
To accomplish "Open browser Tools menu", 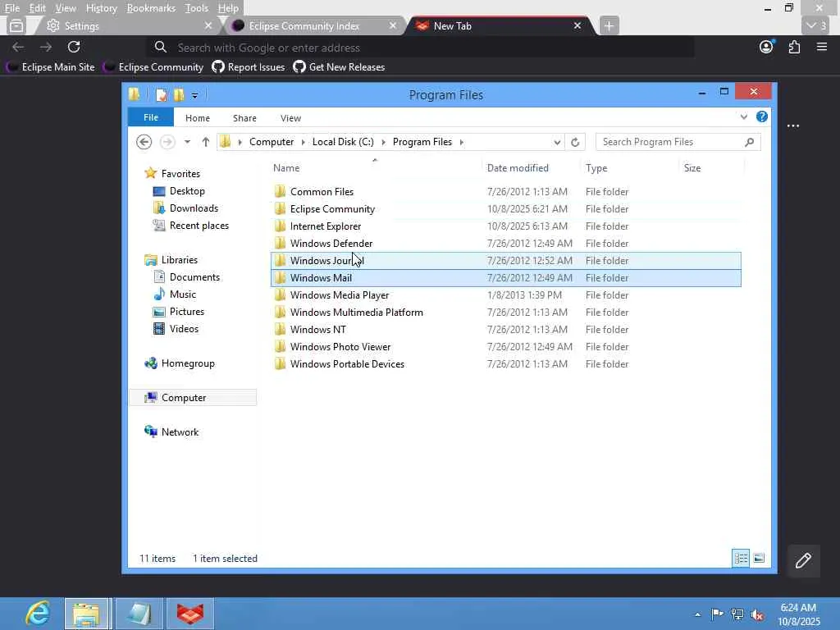I will [x=197, y=8].
